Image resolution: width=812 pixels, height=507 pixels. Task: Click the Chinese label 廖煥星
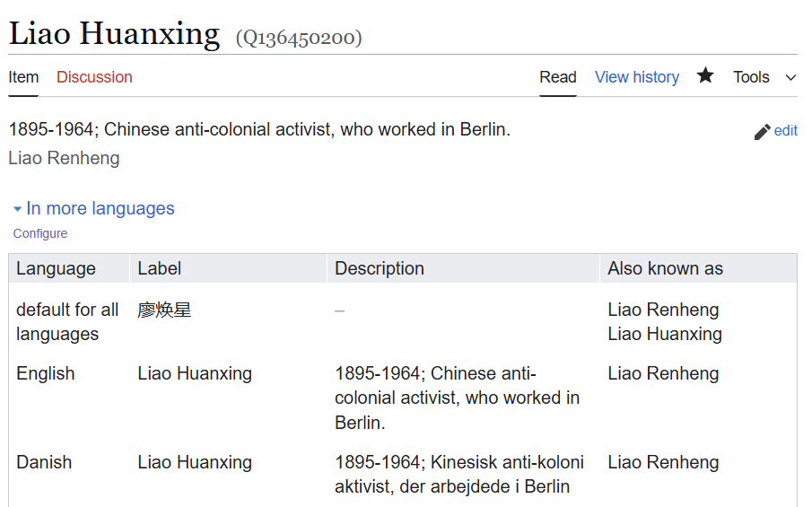pos(164,310)
